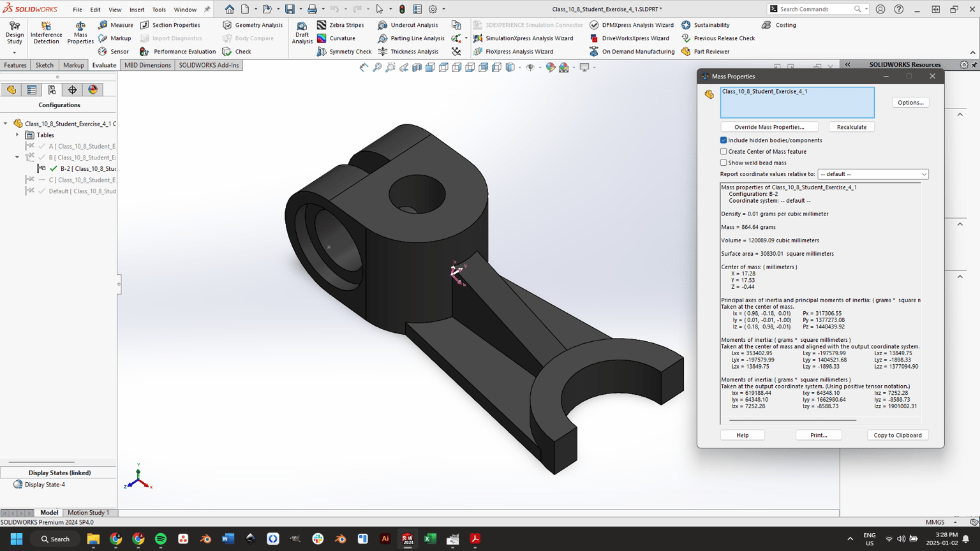Open Undercut Analysis
Screen dimensions: 980x551
(408, 25)
